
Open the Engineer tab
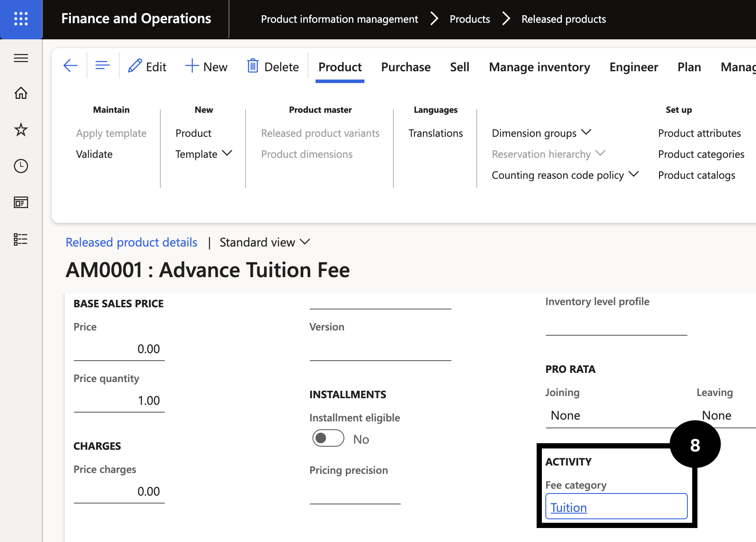[x=634, y=67]
